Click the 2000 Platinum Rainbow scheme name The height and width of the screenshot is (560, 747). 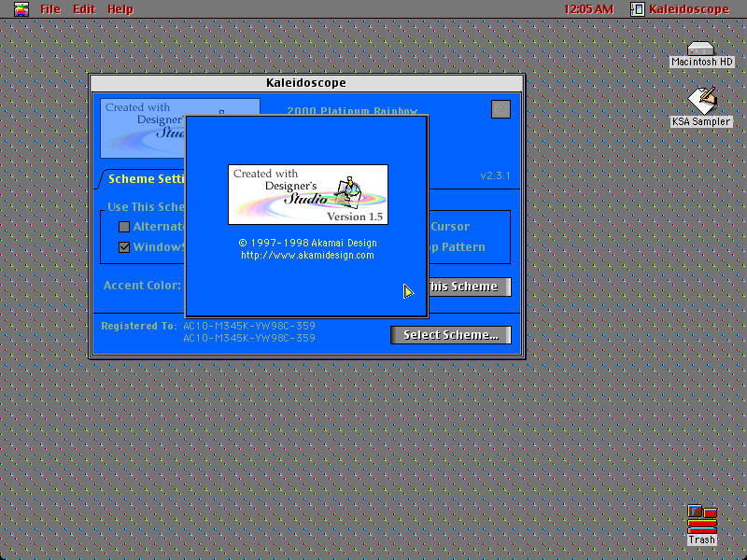[x=352, y=111]
